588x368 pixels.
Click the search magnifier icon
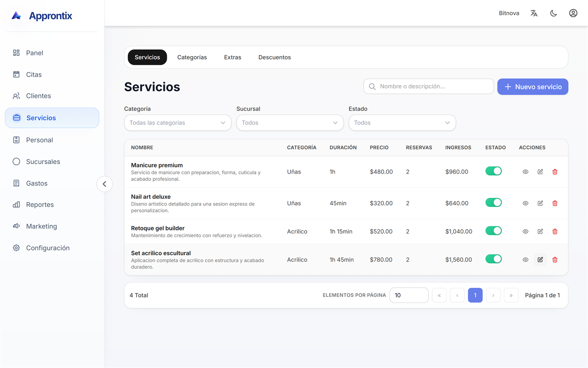pyautogui.click(x=372, y=86)
